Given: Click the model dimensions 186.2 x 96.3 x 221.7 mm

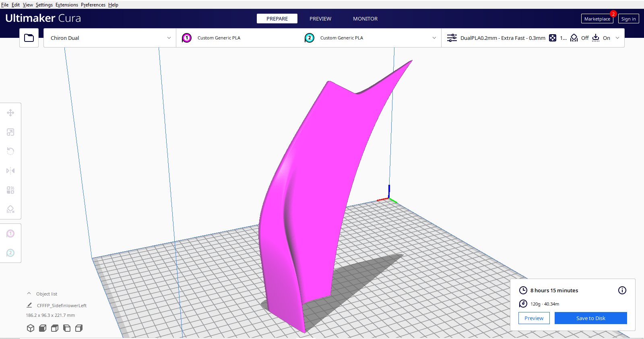Looking at the screenshot, I should point(50,315).
